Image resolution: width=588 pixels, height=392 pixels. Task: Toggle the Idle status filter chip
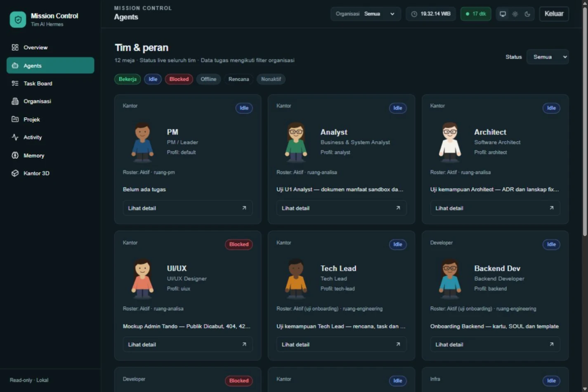pyautogui.click(x=153, y=79)
